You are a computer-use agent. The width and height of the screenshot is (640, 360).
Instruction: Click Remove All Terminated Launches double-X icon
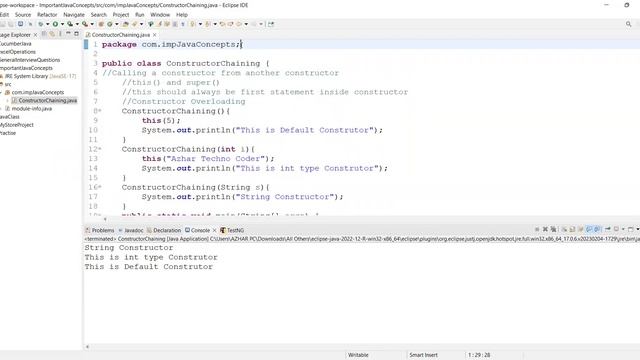(x=553, y=229)
